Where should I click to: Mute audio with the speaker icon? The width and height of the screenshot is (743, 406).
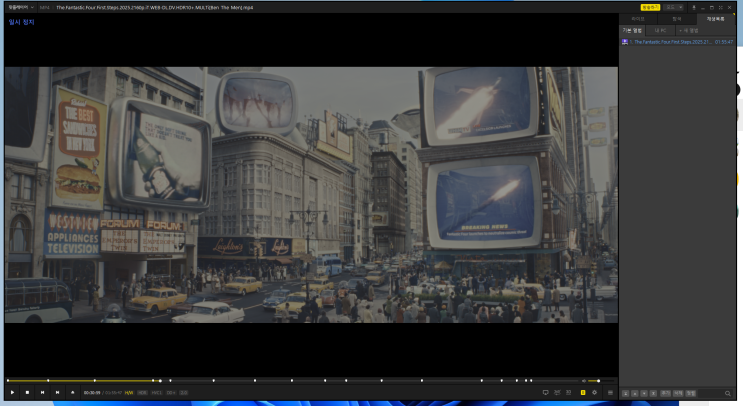pos(584,380)
